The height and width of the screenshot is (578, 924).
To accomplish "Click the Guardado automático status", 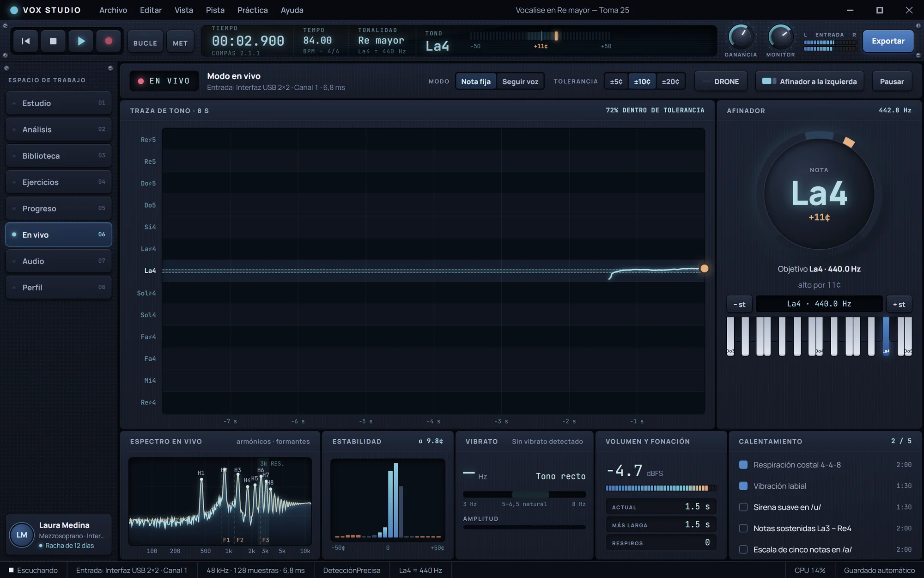I will click(x=879, y=570).
